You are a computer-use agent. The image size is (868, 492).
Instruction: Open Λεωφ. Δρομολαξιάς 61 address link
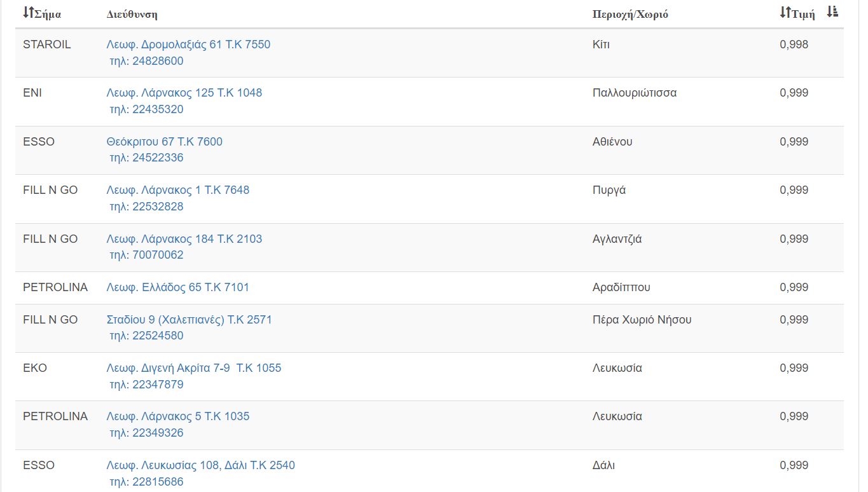188,44
